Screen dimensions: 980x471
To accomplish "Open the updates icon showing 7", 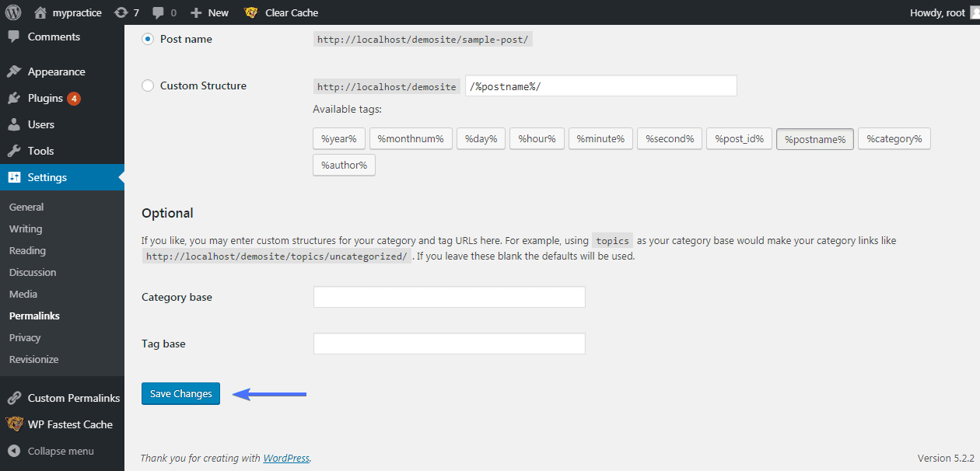I will pos(121,12).
